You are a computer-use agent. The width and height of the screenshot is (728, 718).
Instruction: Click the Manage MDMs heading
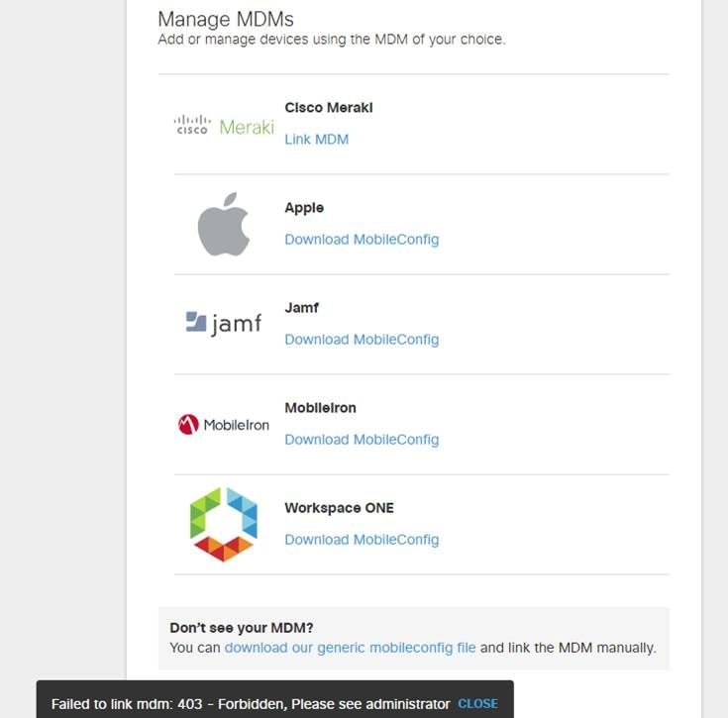226,19
